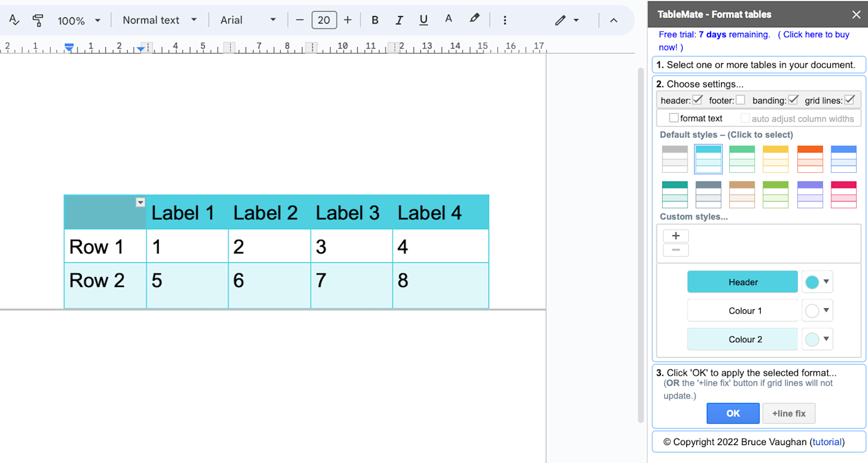The height and width of the screenshot is (463, 868).
Task: Click the Label 1 header cell
Action: pyautogui.click(x=187, y=213)
